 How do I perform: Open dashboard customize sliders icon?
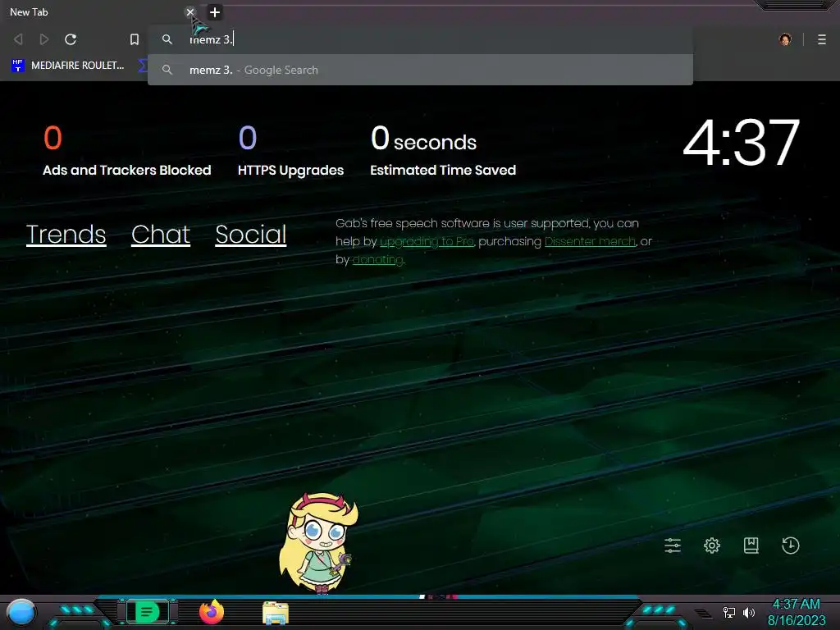coord(673,546)
